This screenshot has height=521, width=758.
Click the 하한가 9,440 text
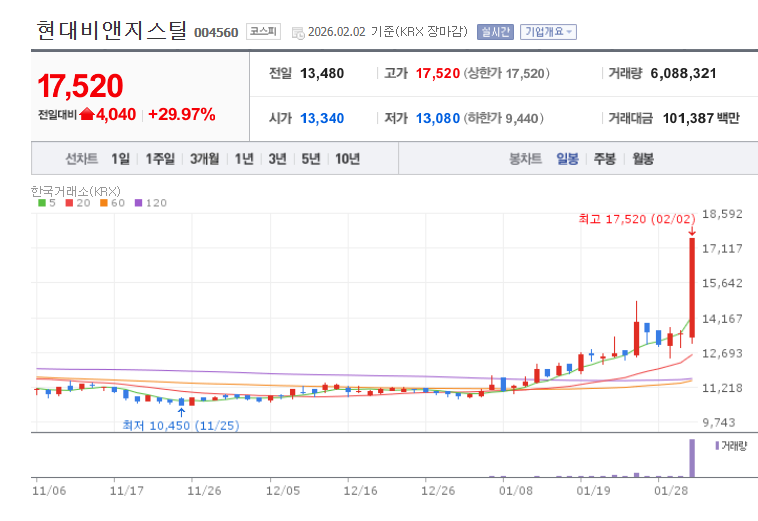[x=503, y=118]
